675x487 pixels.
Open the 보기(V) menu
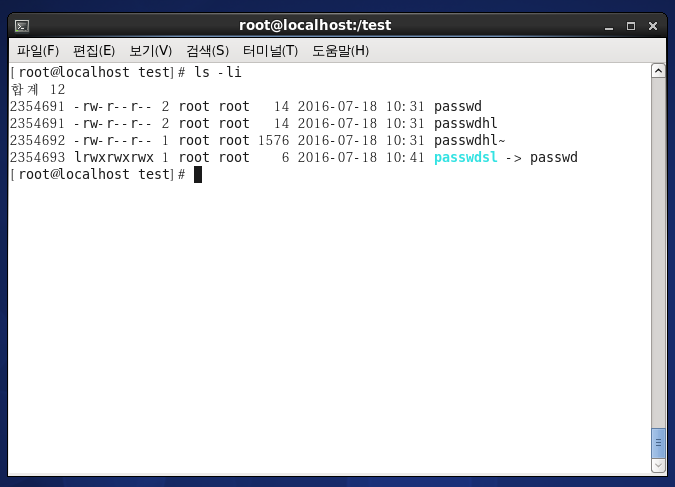click(x=151, y=51)
